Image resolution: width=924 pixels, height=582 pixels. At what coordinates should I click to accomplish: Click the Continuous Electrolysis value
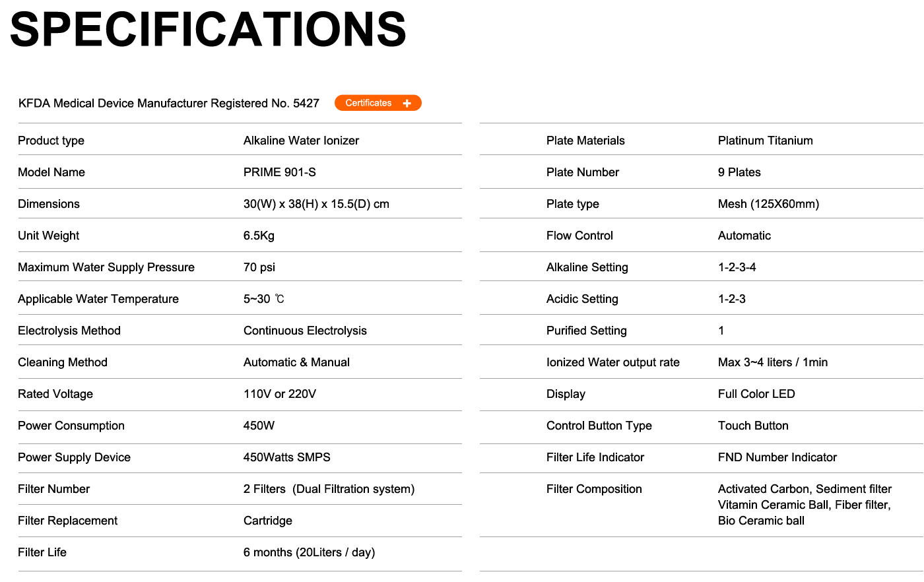305,331
